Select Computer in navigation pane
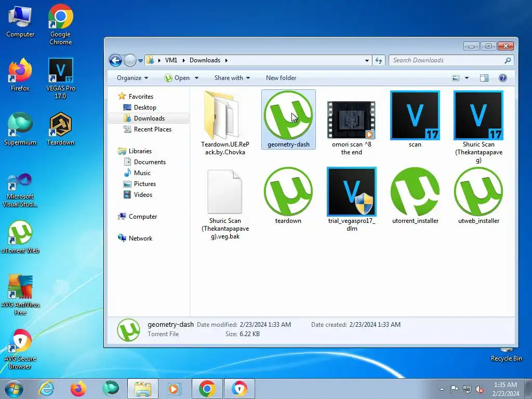The height and width of the screenshot is (399, 532). tap(137, 217)
